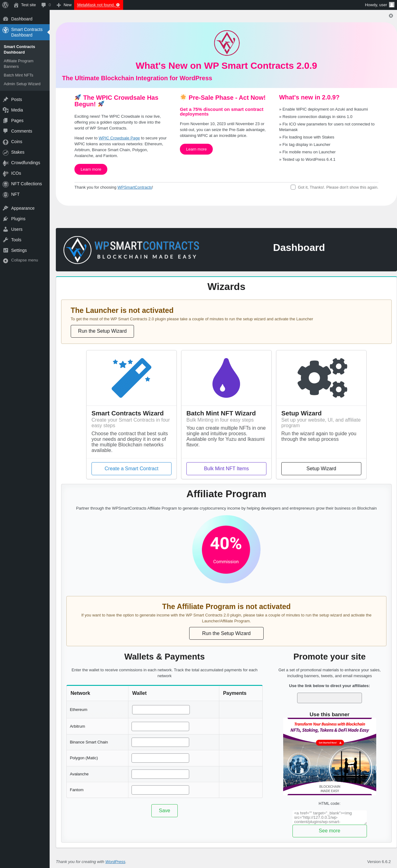Screen dimensions: 397x868
Task: Click the Media icon in sidebar
Action: click(x=5, y=110)
